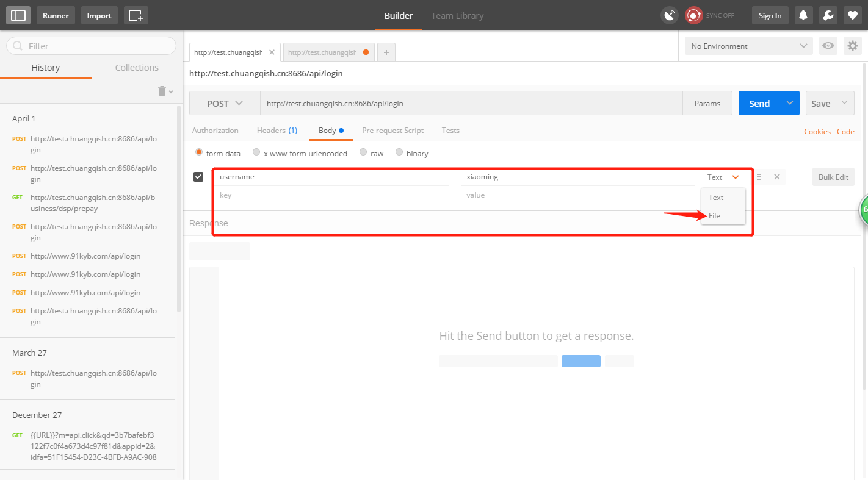Click the blue Send button

pos(759,103)
